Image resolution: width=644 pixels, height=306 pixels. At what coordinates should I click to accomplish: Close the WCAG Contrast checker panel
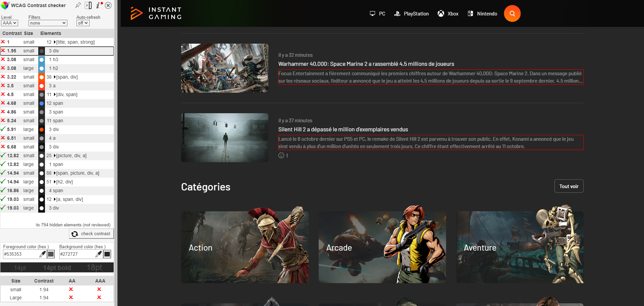(108, 5)
